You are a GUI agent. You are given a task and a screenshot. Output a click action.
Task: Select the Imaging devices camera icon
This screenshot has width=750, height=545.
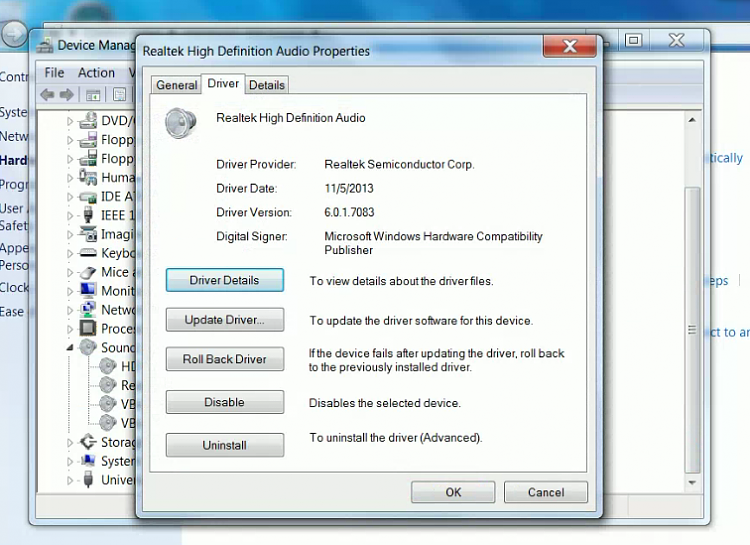click(x=88, y=234)
